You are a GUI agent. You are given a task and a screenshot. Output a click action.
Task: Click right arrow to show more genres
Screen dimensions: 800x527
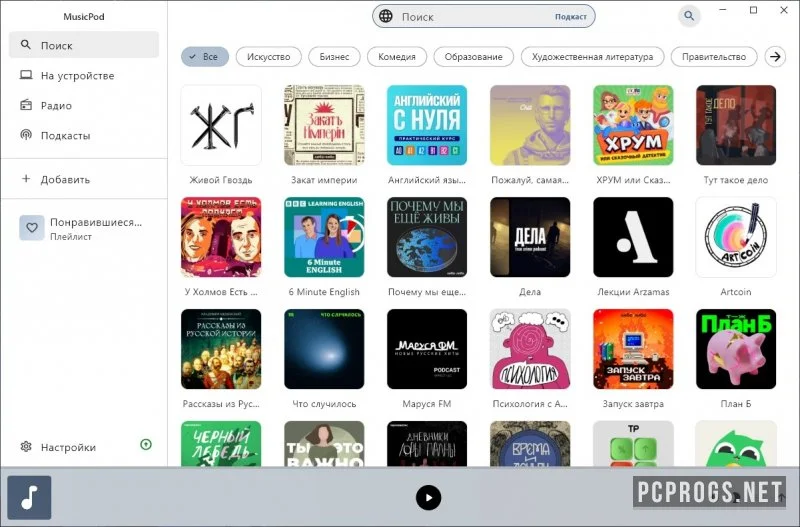(x=775, y=57)
